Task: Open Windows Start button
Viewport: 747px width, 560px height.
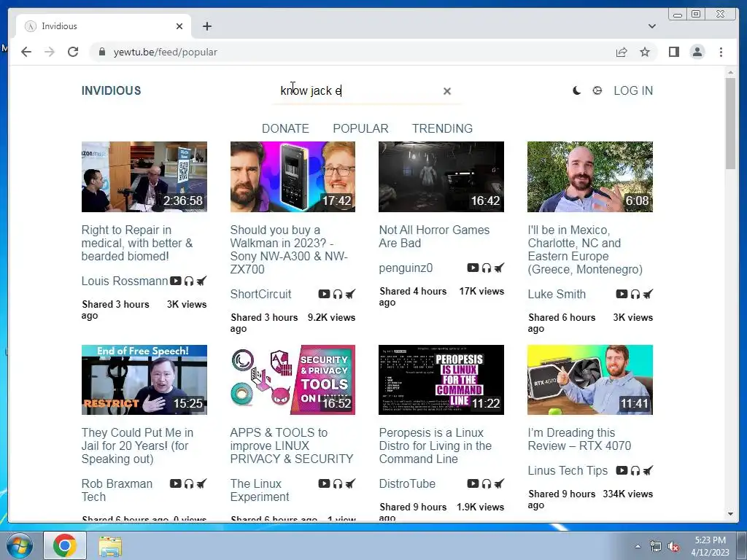Action: (20, 545)
